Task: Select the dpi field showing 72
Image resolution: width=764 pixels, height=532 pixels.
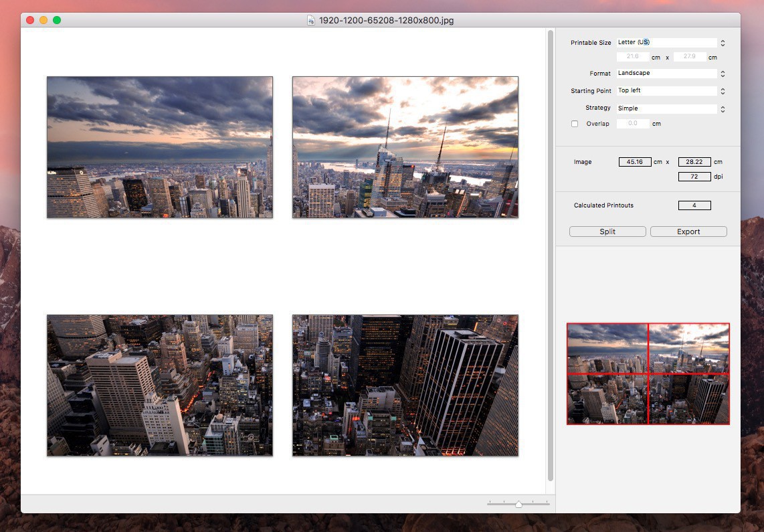Action: tap(694, 177)
